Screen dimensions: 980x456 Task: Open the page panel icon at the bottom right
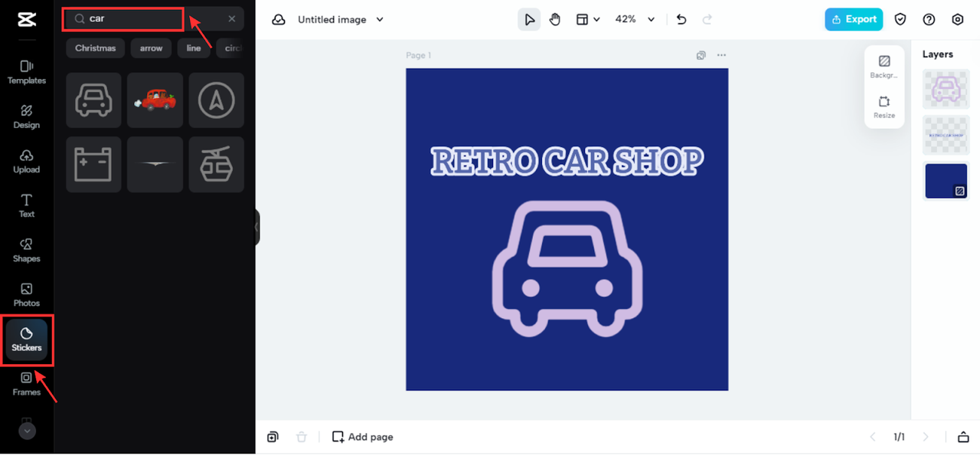(x=963, y=437)
